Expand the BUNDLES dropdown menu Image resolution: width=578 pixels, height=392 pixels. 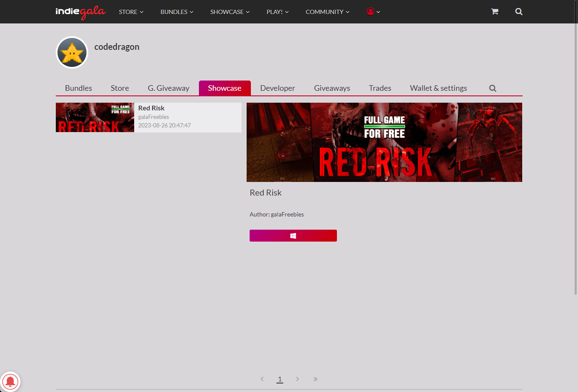coord(177,12)
